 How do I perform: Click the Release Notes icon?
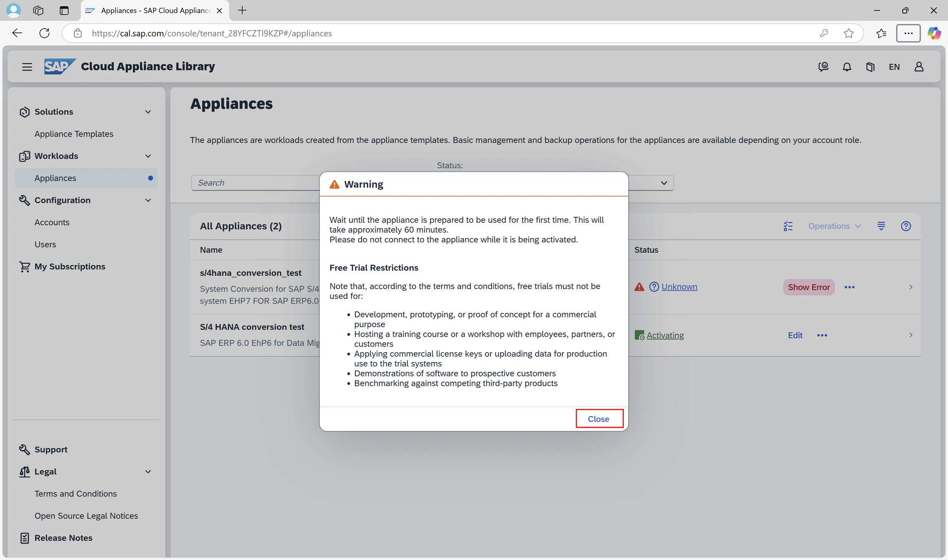click(x=24, y=538)
